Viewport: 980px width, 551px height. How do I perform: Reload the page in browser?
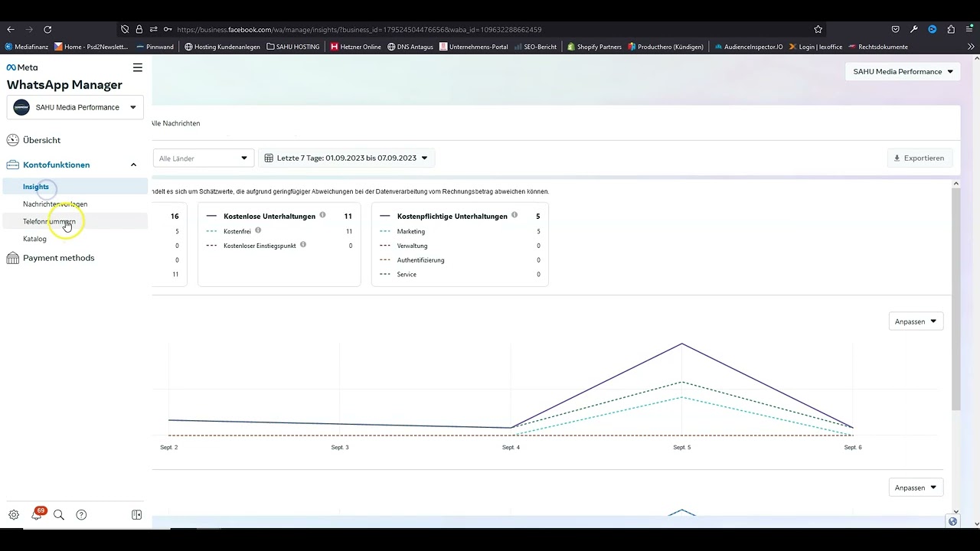click(x=47, y=29)
